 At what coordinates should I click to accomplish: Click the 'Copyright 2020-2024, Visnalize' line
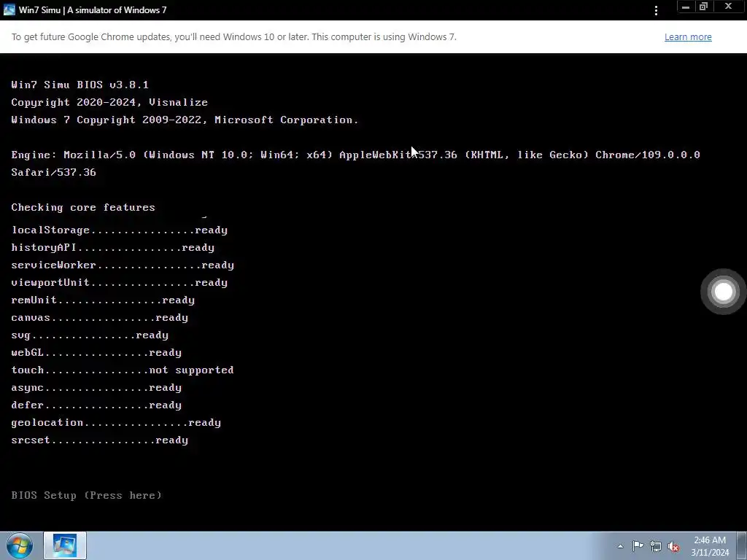tap(109, 102)
